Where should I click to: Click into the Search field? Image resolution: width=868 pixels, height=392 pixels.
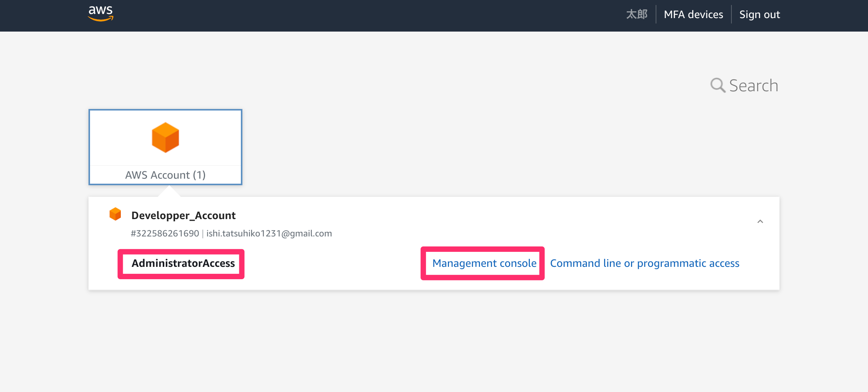(753, 85)
